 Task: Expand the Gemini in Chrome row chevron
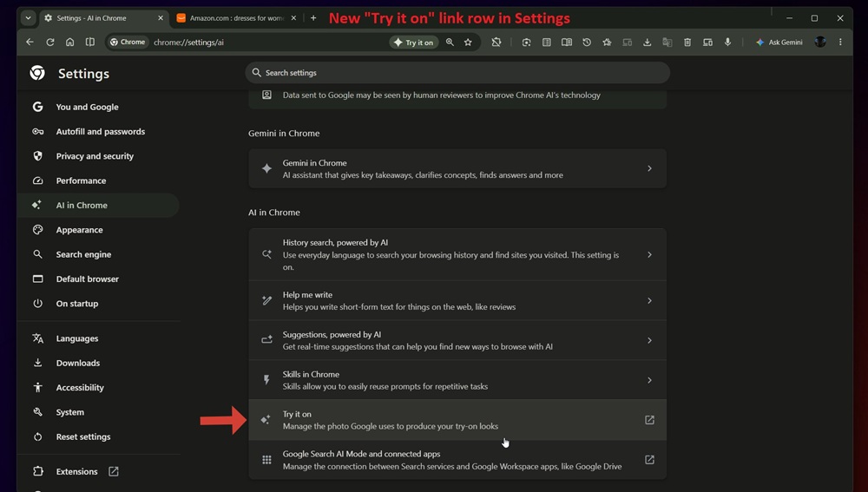(649, 168)
